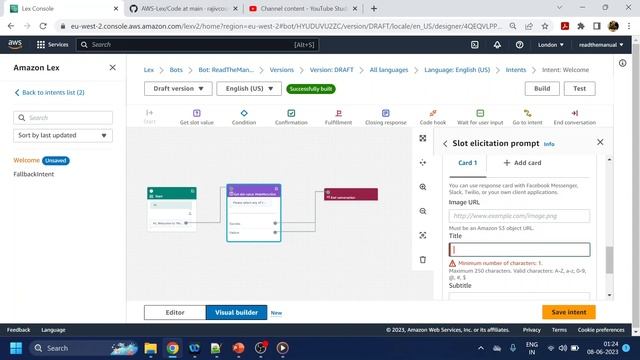Screen dimensions: 640x360
Task: Close the Amazon Lex sidebar
Action: (113, 67)
